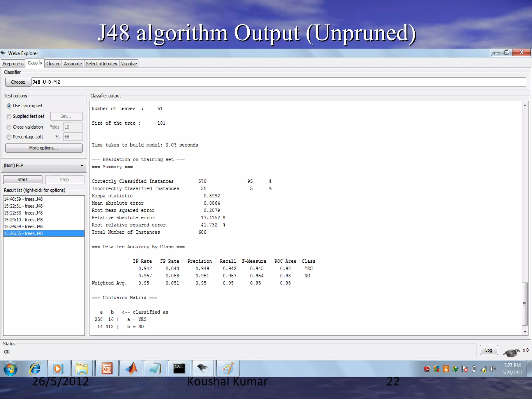532x399 pixels.
Task: Open Paint palette taskbar icon
Action: point(228,369)
